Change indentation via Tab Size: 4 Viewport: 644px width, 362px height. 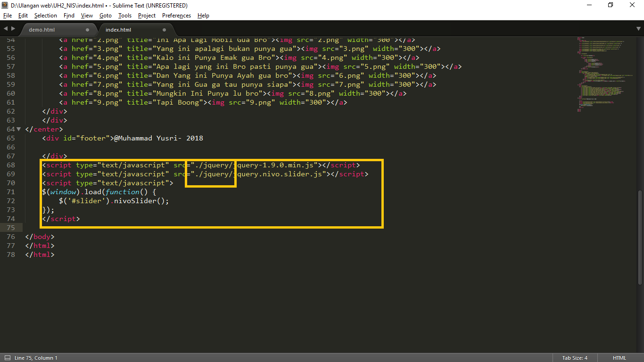pyautogui.click(x=575, y=358)
